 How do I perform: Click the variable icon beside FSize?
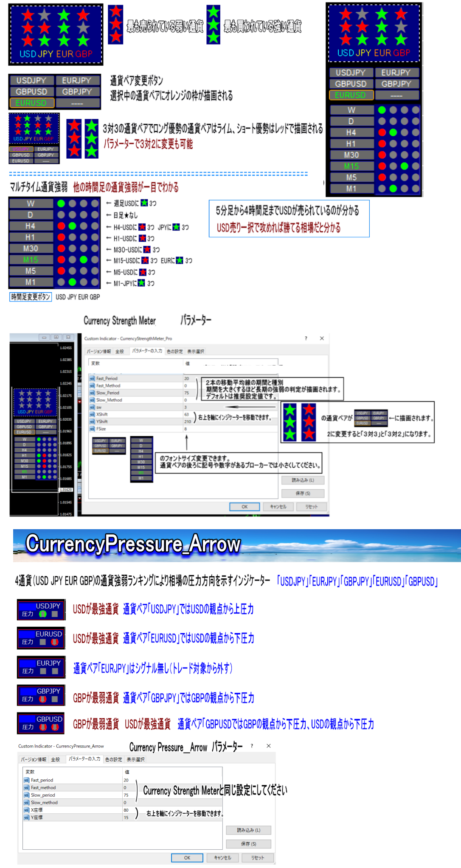click(92, 429)
